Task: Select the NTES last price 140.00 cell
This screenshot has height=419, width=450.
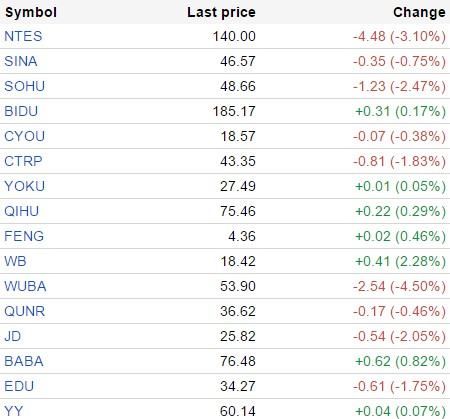Action: (234, 36)
